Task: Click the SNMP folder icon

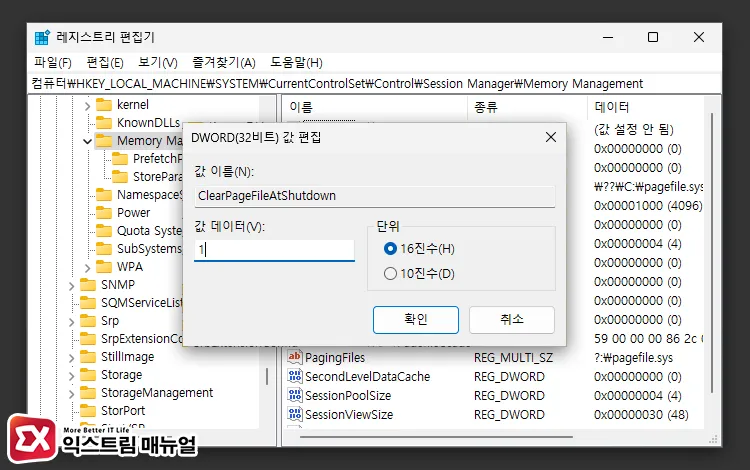Action: coord(88,285)
